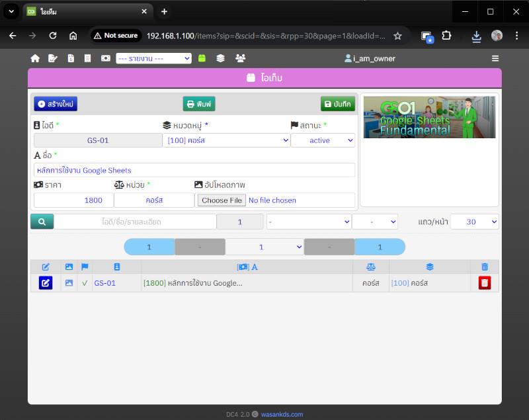Change rows per page dropdown showing 30

(x=474, y=222)
